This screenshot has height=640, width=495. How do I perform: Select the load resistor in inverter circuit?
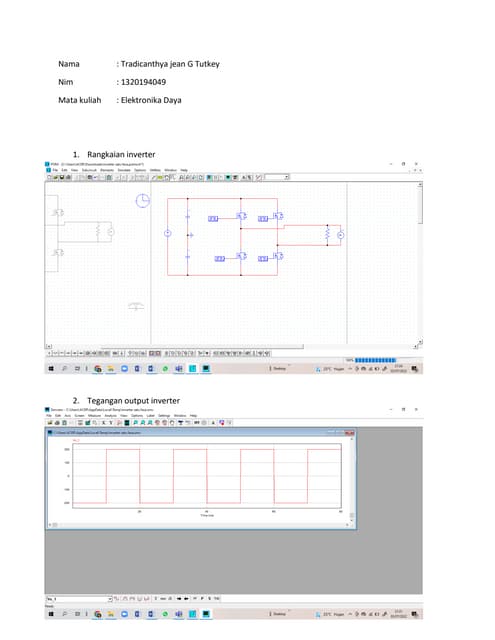point(327,234)
